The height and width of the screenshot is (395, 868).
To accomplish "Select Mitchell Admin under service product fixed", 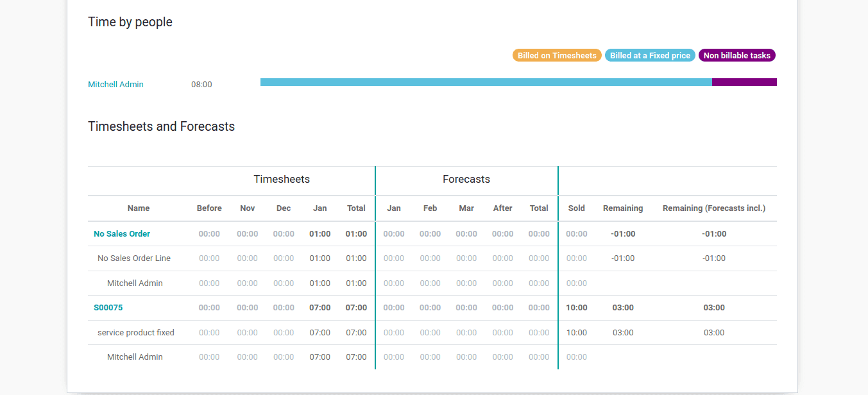I will pyautogui.click(x=135, y=357).
